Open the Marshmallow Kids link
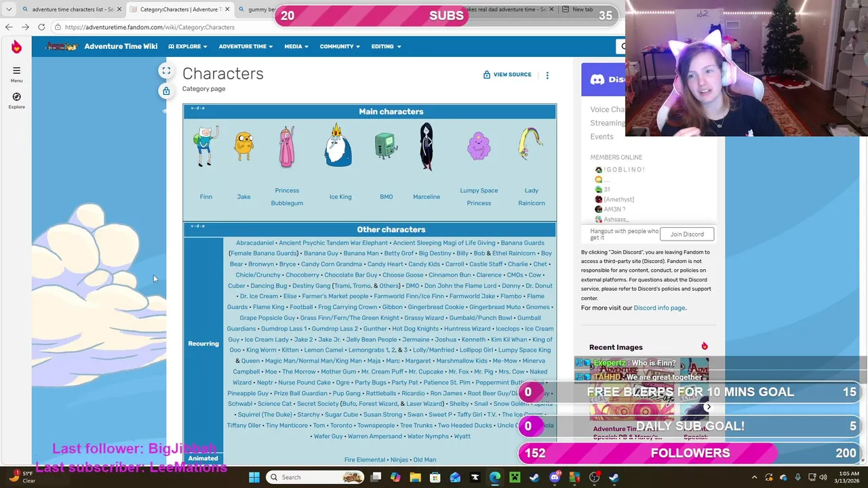Viewport: 868px width, 488px height. (x=462, y=361)
